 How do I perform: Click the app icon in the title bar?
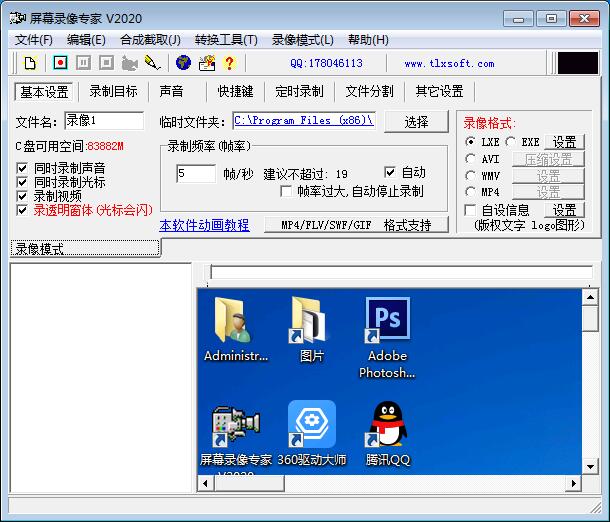point(17,18)
